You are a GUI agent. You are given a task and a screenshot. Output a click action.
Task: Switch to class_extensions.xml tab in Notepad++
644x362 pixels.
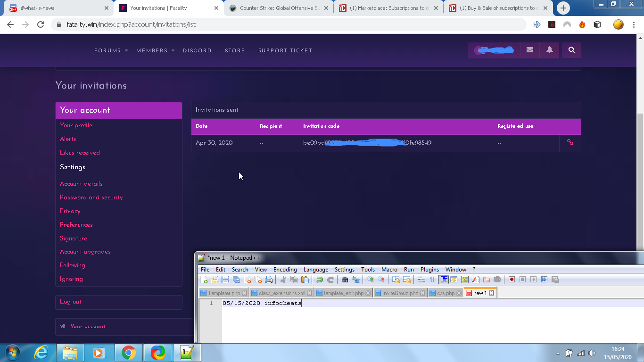281,293
